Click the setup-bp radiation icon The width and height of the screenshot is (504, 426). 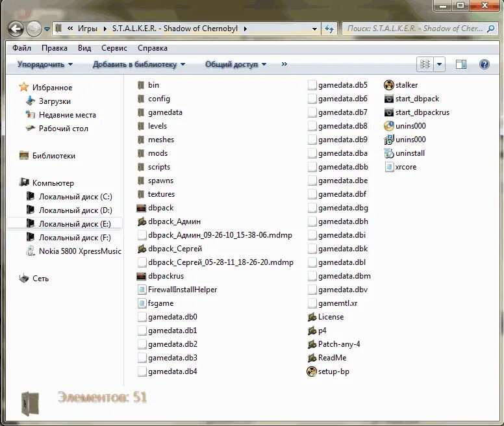(312, 371)
